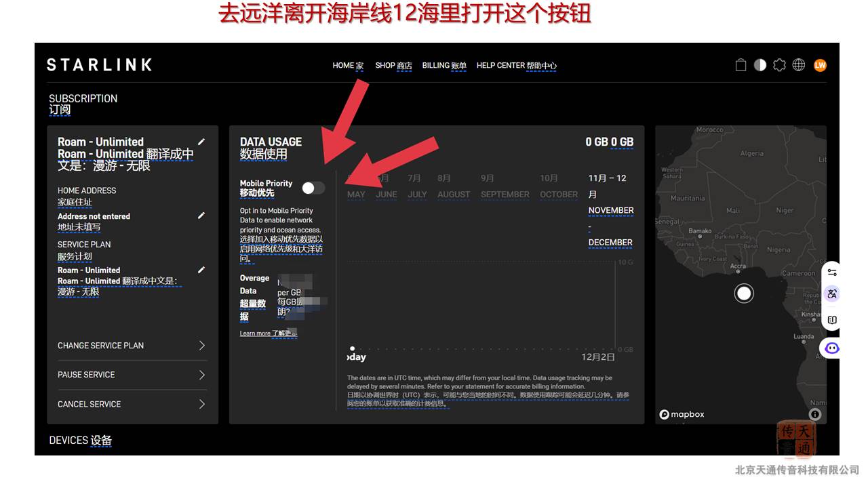This screenshot has width=868, height=488.
Task: Edit the Roam - Unlimited subscription name pencil
Action: tap(201, 142)
